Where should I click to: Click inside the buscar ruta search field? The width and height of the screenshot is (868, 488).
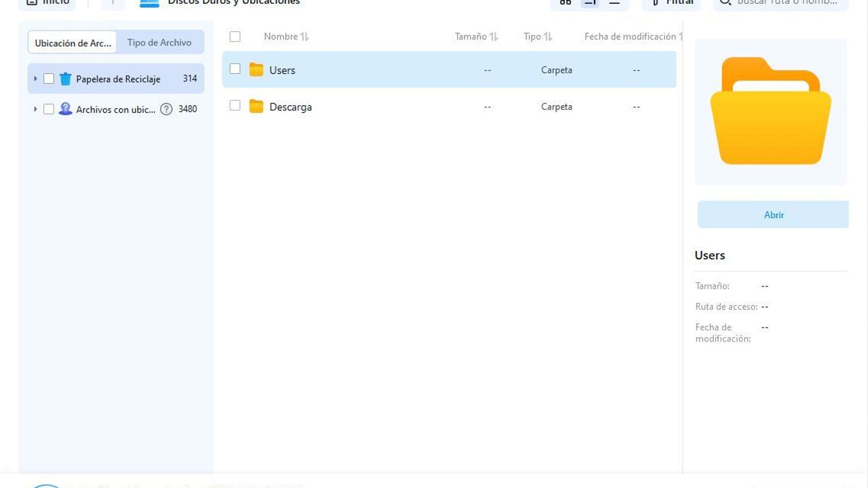(787, 2)
